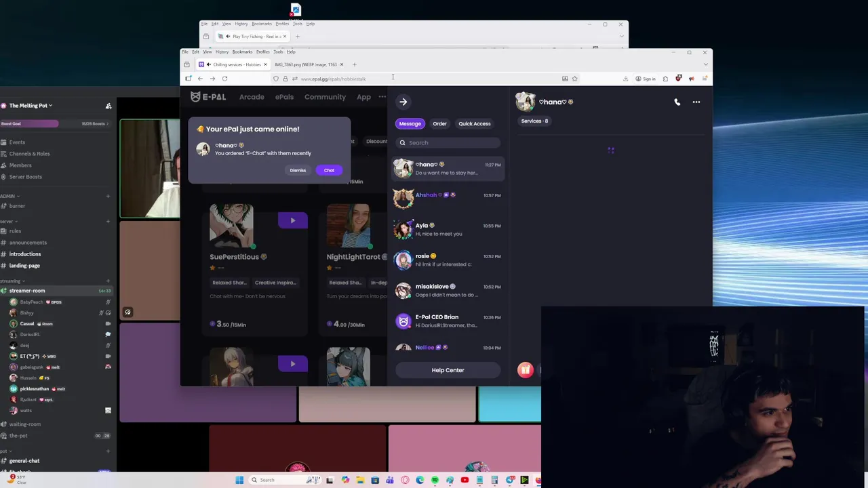Open the list all tabs dropdown
Screen dimensions: 868x488
[705, 64]
